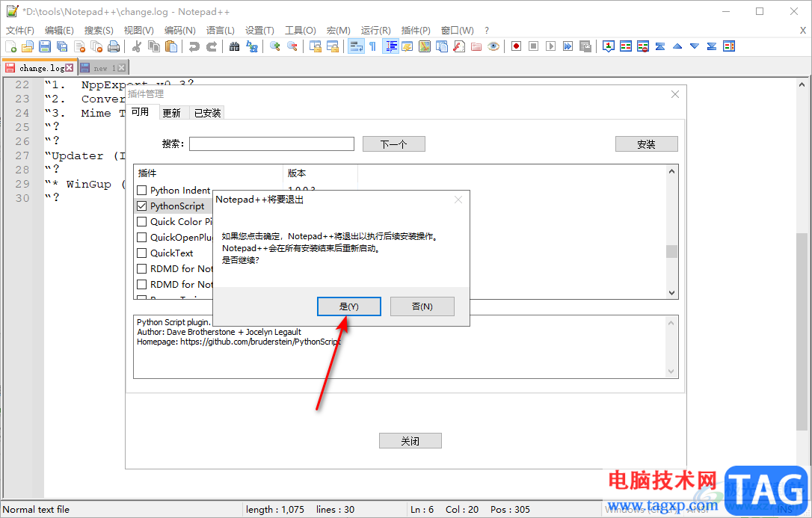
Task: Enable the QuickText plugin checkbox
Action: point(141,253)
